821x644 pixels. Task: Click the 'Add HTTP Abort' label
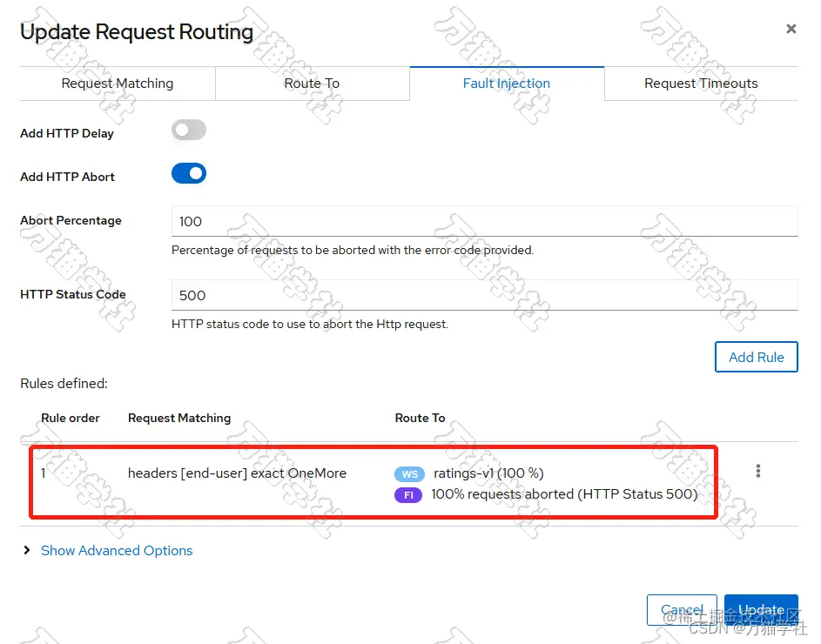point(67,177)
